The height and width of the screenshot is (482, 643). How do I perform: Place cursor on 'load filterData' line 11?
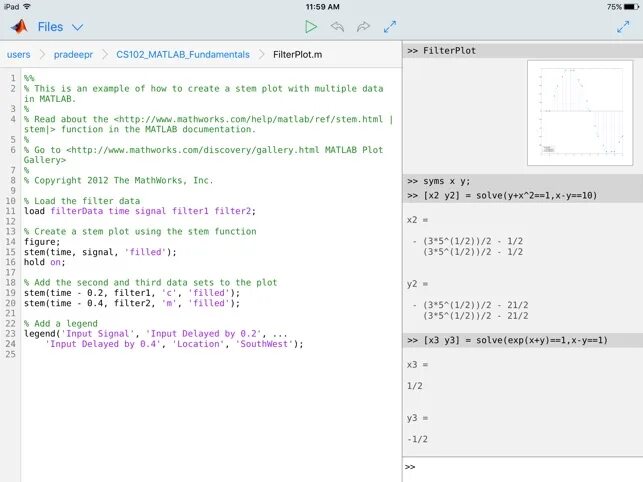(140, 211)
